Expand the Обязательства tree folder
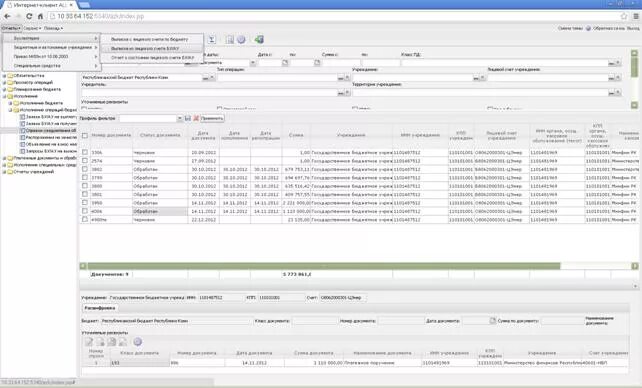The height and width of the screenshot is (388, 642). click(5, 76)
